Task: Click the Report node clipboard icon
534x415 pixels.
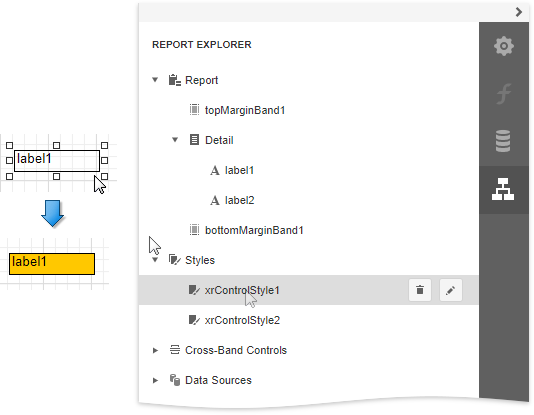Action: (175, 80)
